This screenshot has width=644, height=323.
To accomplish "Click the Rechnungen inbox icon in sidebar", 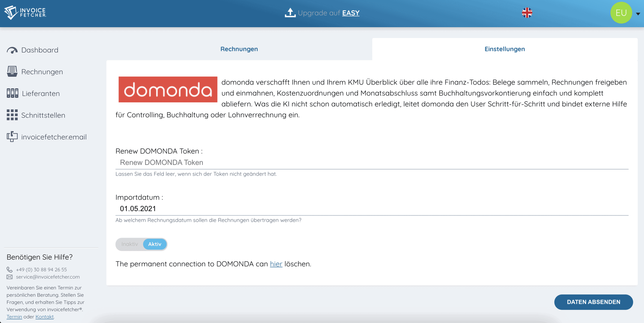I will 12,72.
